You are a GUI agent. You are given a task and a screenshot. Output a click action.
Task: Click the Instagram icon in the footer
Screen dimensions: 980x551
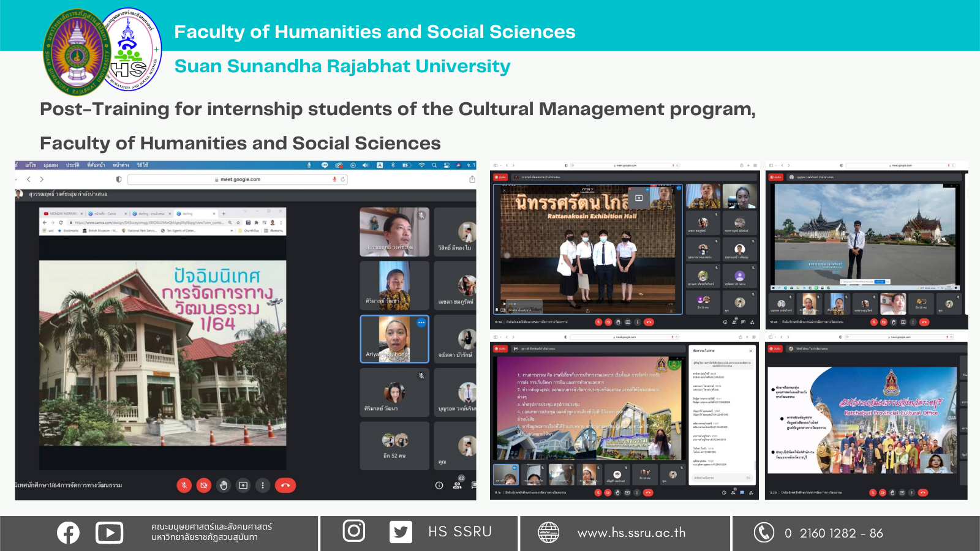pos(353,531)
